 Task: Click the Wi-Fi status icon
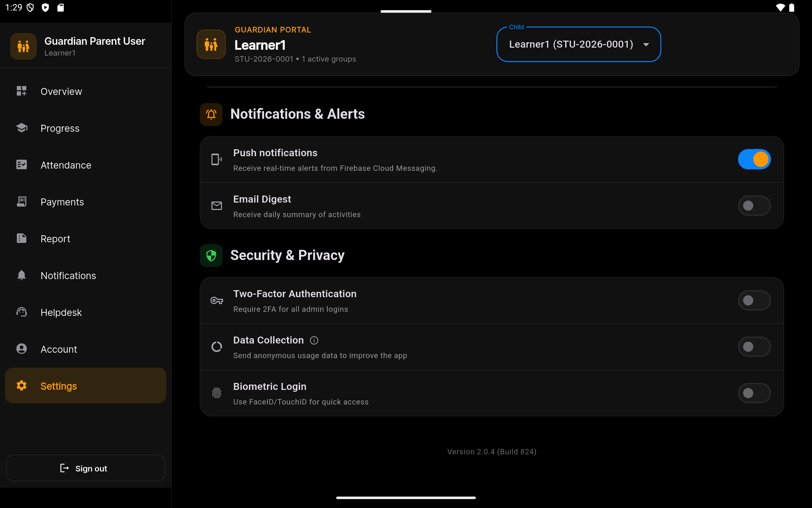[780, 7]
